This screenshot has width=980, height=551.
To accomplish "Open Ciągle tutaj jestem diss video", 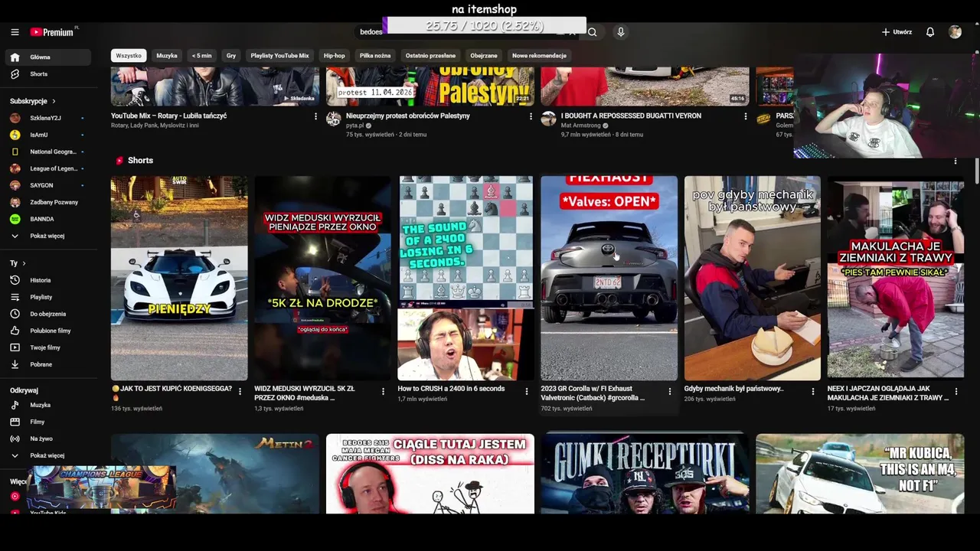I will [x=430, y=474].
